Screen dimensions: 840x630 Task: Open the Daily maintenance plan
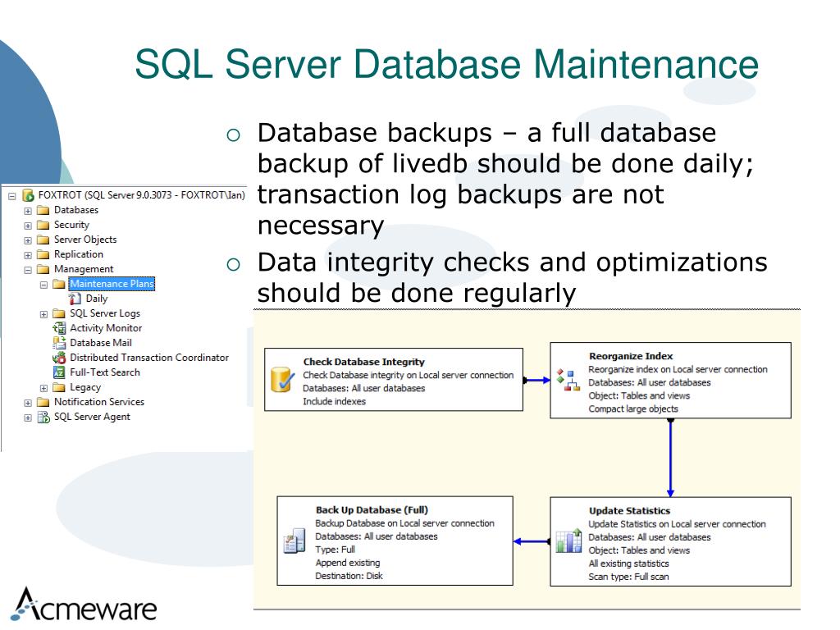97,299
